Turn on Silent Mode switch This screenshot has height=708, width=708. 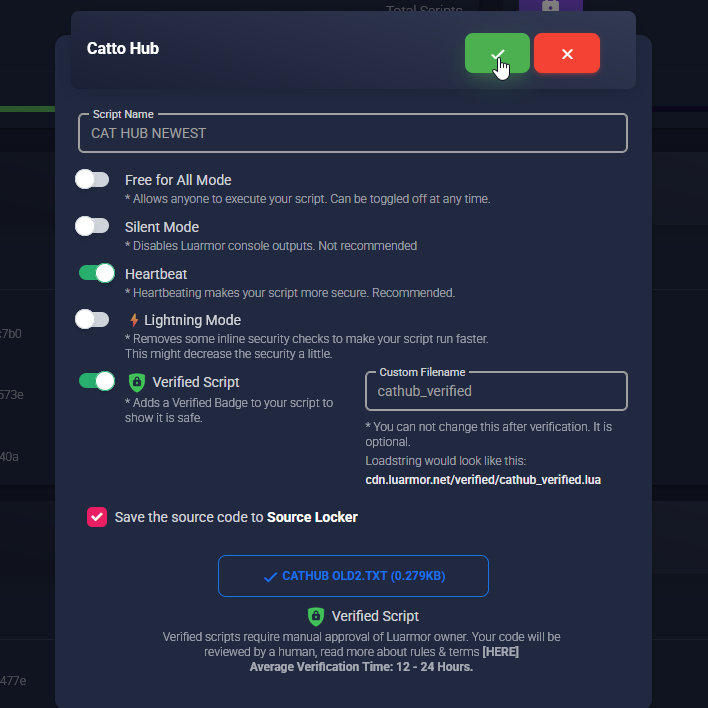coord(92,226)
